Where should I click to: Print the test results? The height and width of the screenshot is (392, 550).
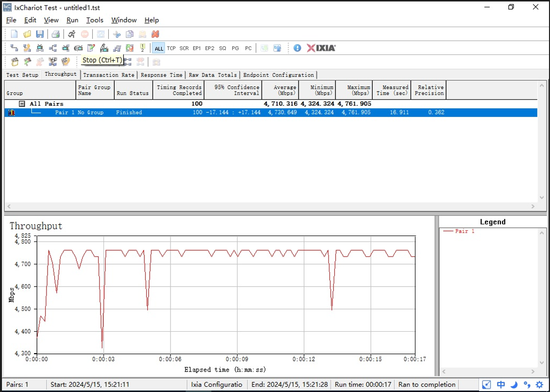tap(55, 34)
